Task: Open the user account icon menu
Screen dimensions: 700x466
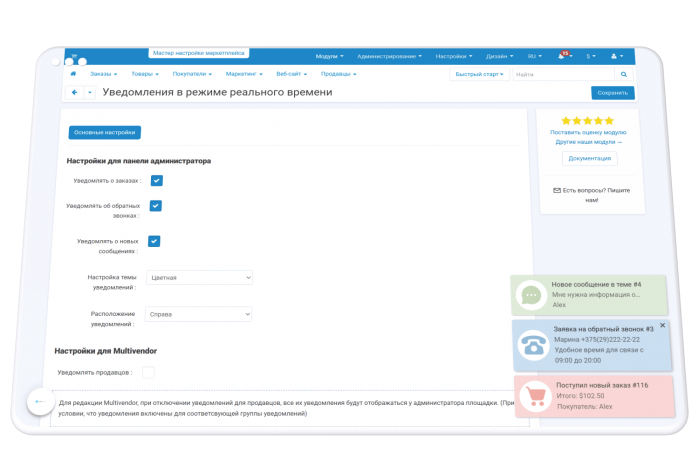Action: coord(617,56)
